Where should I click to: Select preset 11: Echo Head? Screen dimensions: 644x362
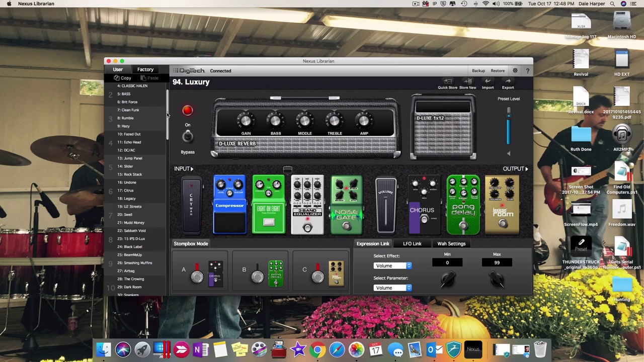[x=129, y=142]
